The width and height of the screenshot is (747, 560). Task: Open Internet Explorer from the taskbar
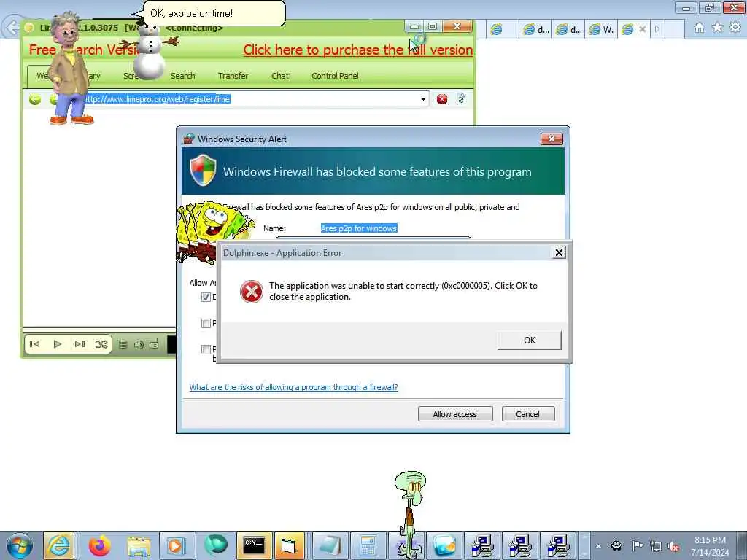(58, 545)
